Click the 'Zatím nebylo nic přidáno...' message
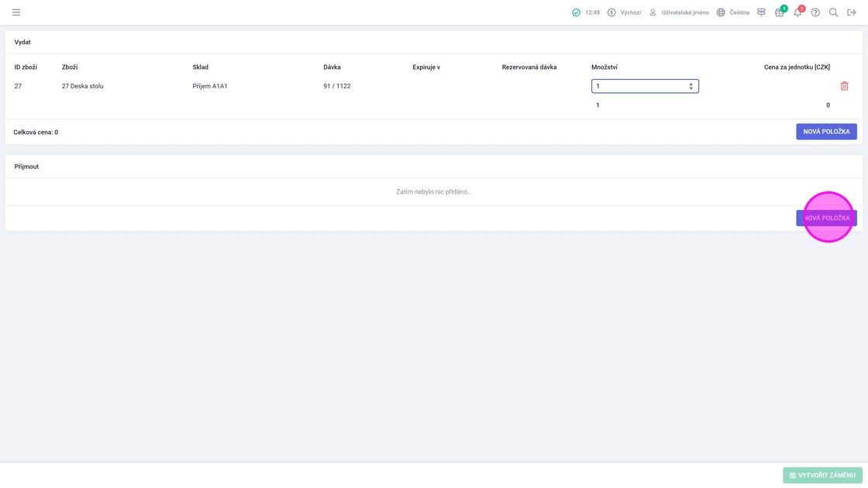This screenshot has width=868, height=488. click(434, 191)
